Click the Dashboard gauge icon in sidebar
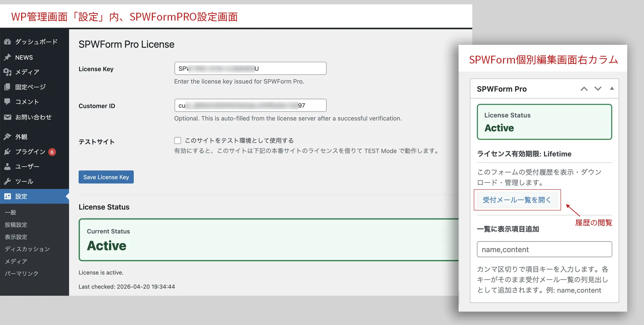The height and width of the screenshot is (325, 644). [7, 42]
